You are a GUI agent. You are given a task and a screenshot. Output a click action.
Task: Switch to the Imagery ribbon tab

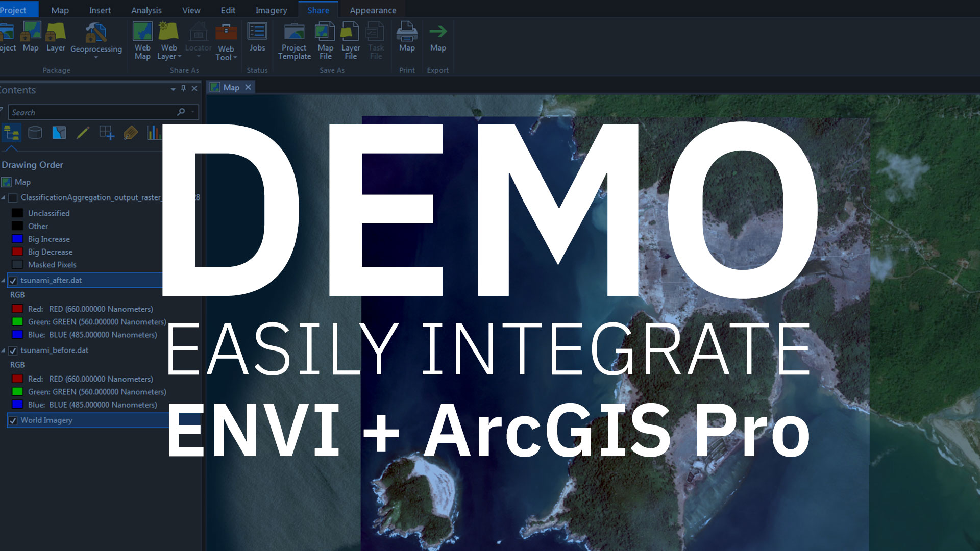click(271, 10)
